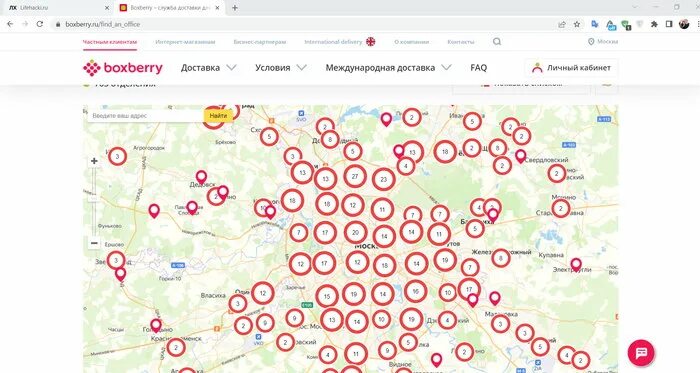Select the office pin near Дедовск
Screen dimensions: 700x373
point(201,177)
